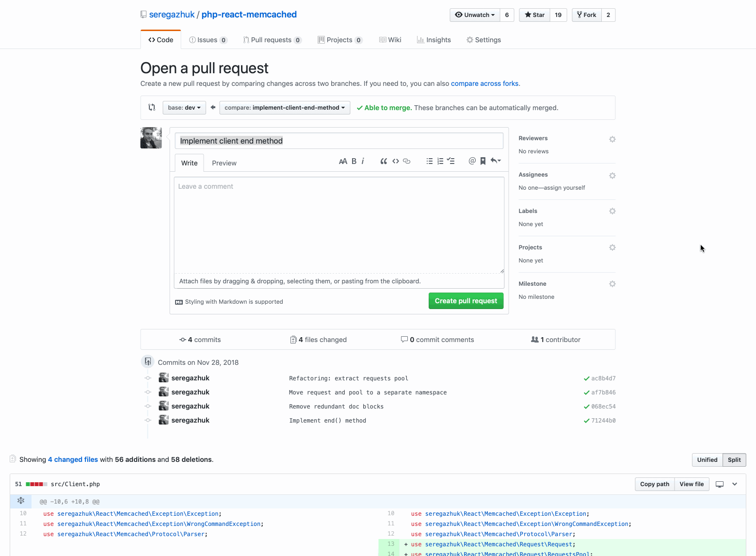Viewport: 756px width, 556px height.
Task: Open the base: dev branch dropdown
Action: click(184, 108)
